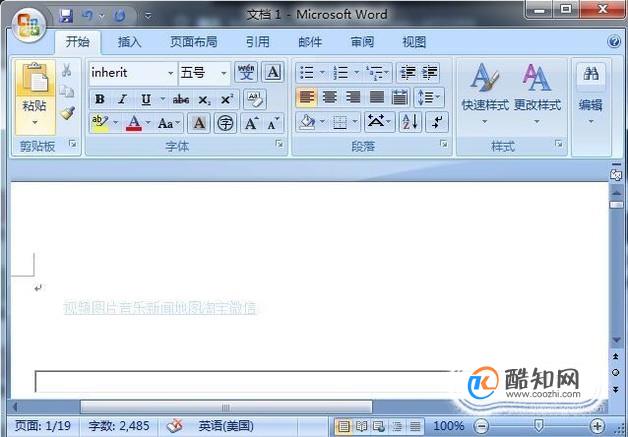The width and height of the screenshot is (628, 437).
Task: Open Word help icon
Action: [614, 42]
